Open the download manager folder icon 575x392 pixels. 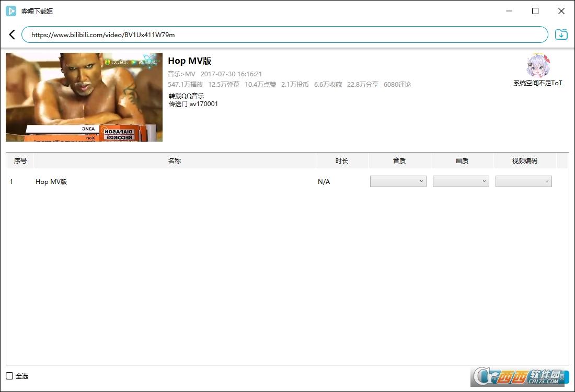coord(561,34)
